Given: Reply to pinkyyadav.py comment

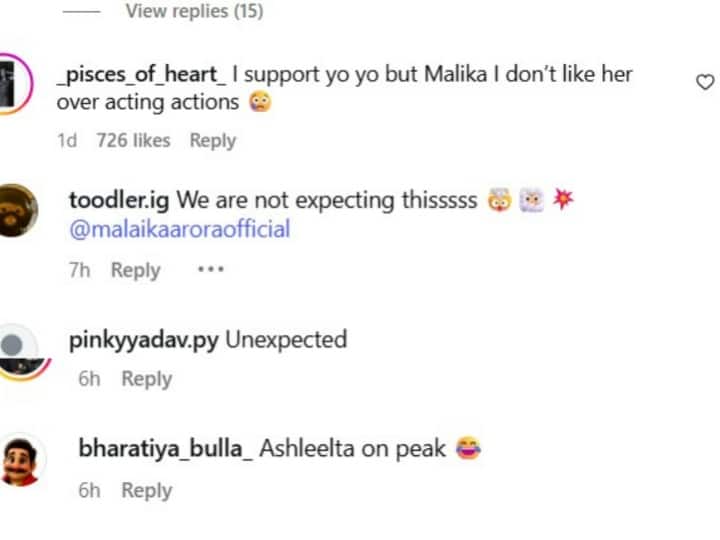Looking at the screenshot, I should pos(146,379).
